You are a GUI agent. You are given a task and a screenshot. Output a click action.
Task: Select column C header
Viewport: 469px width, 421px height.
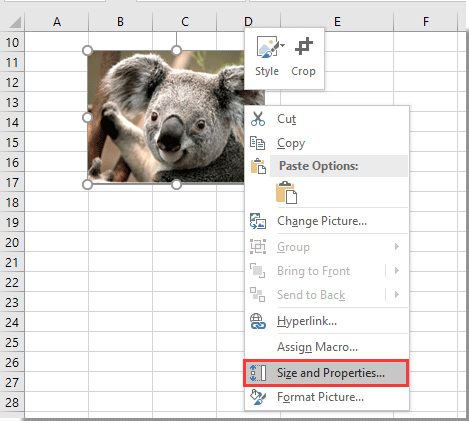[185, 22]
